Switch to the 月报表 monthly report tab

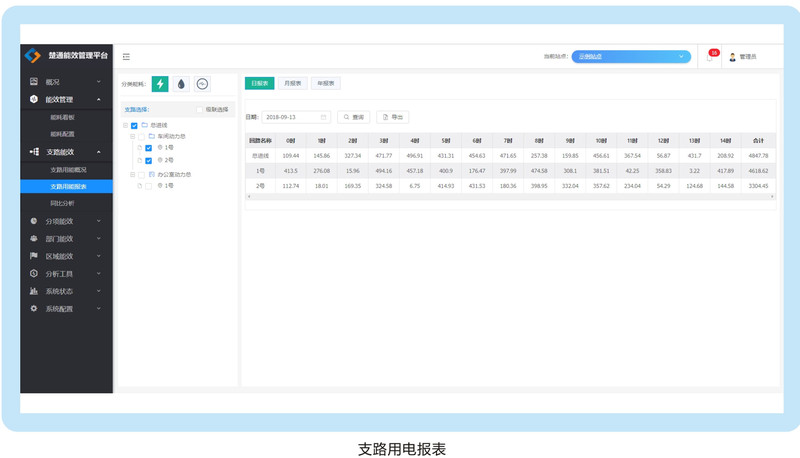coord(293,83)
